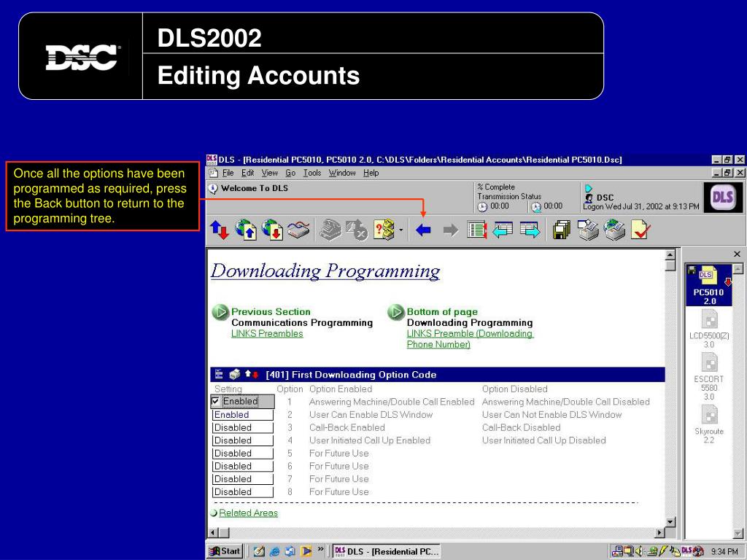This screenshot has width=747, height=560.
Task: Click the table with right cyan arrow icon
Action: click(530, 230)
